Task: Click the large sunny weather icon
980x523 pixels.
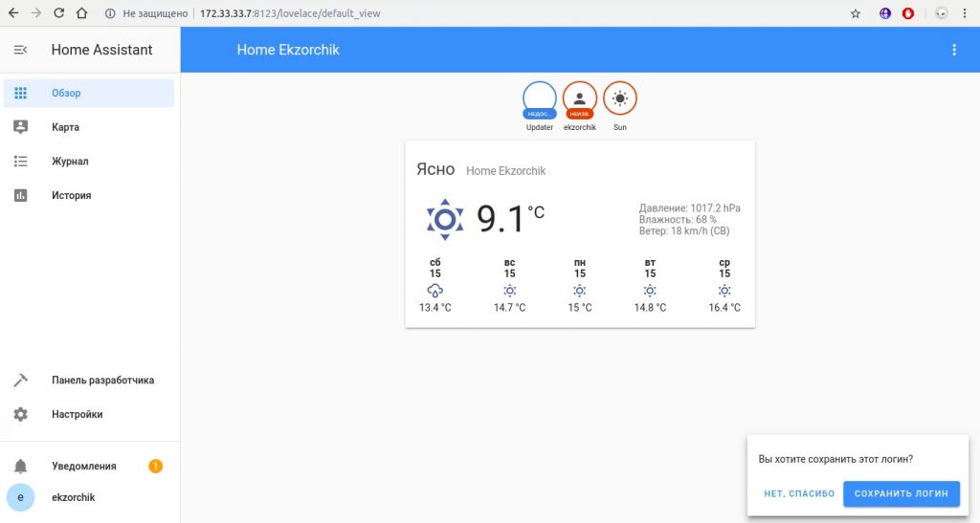Action: click(x=444, y=219)
